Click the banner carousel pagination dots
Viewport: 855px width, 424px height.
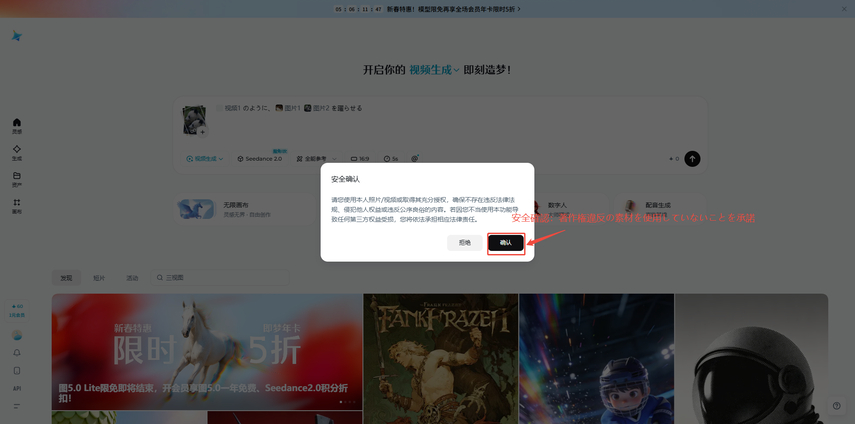[x=347, y=402]
